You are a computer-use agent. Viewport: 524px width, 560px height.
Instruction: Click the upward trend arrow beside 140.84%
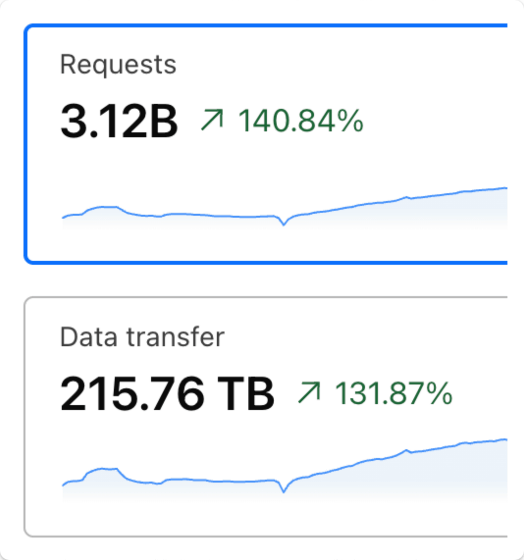tap(213, 120)
